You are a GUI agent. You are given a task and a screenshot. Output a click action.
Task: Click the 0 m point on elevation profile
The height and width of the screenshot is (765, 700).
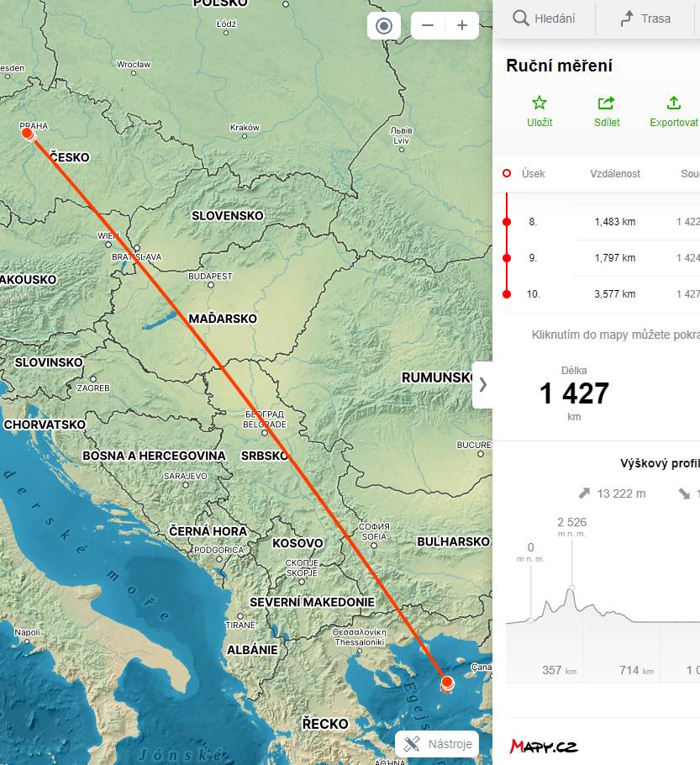(x=531, y=620)
